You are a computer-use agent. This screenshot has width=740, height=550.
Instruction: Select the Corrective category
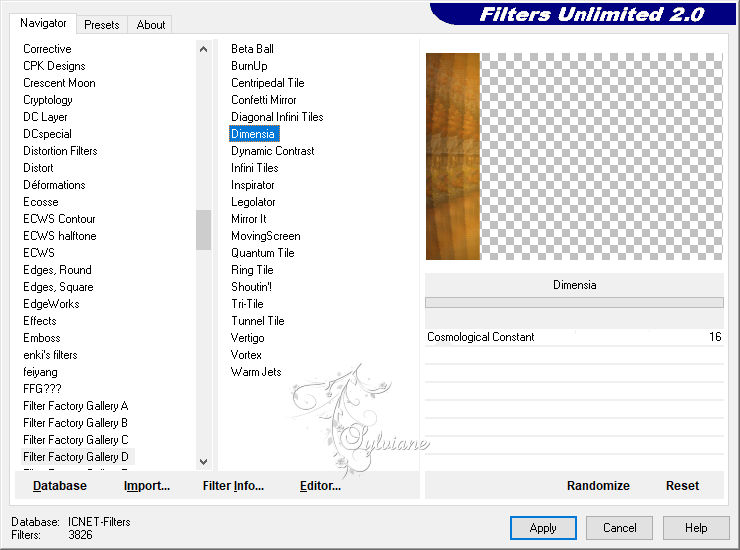point(47,49)
